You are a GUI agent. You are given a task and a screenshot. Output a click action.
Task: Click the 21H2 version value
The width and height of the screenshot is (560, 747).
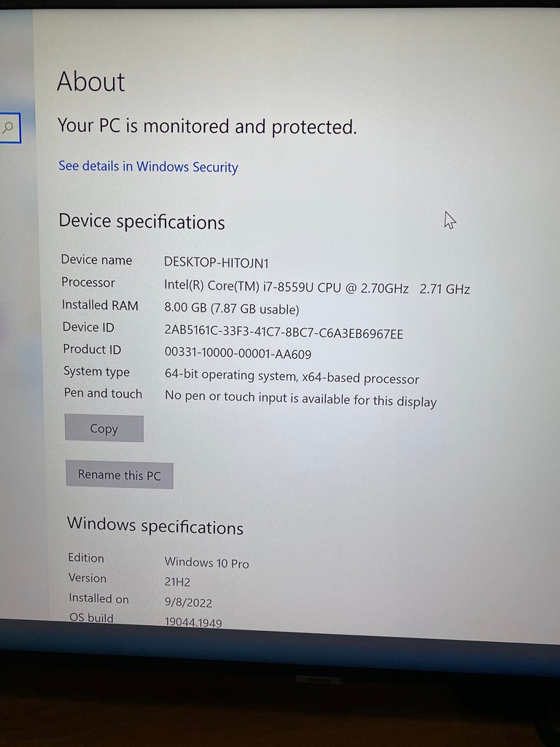[x=177, y=581]
